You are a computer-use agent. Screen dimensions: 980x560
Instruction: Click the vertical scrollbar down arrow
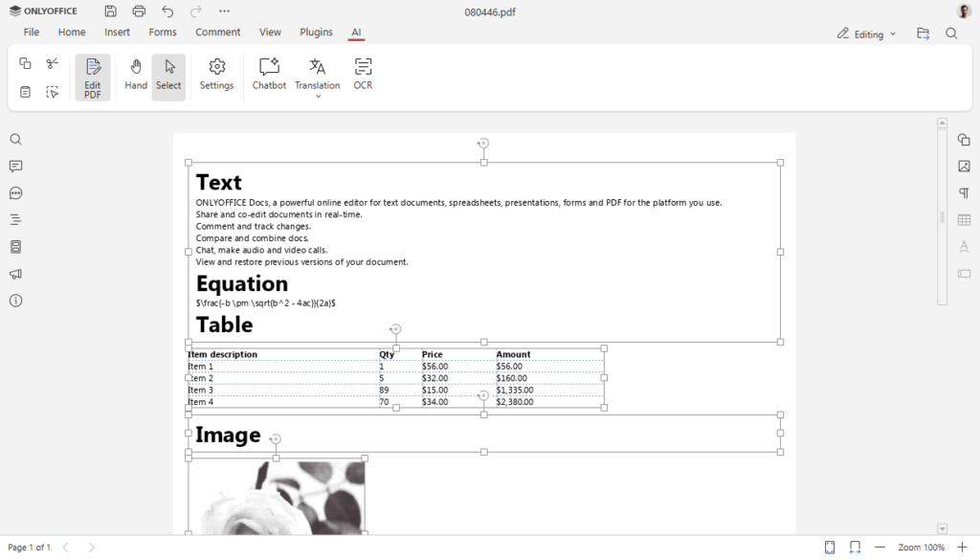tap(941, 527)
